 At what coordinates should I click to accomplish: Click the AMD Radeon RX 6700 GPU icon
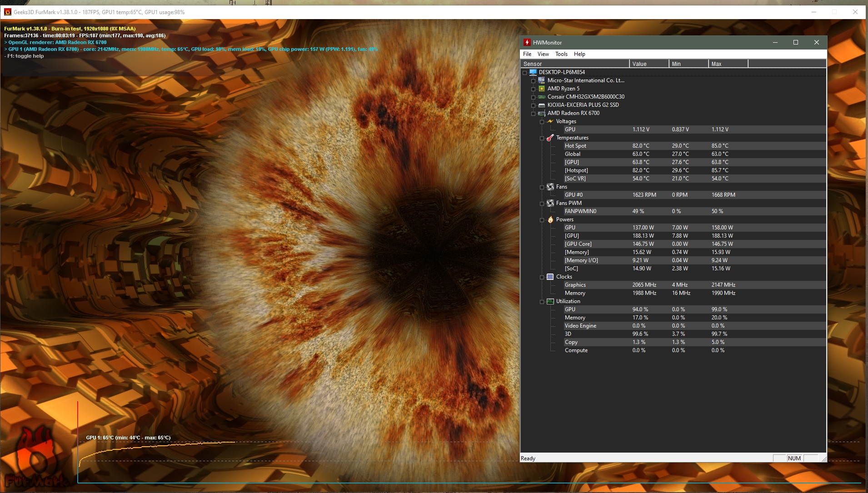pos(542,113)
